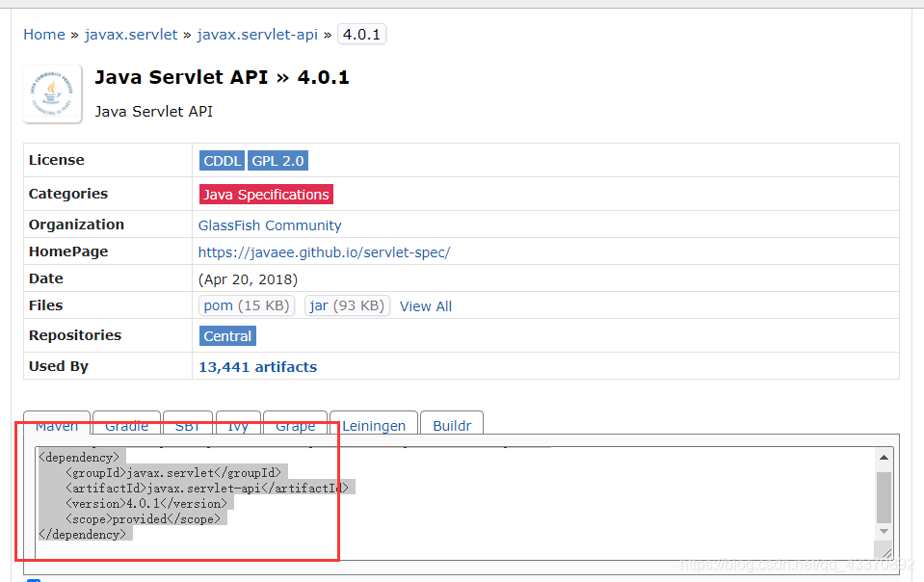
Task: Click the GPL 2.0 license badge
Action: pyautogui.click(x=277, y=161)
